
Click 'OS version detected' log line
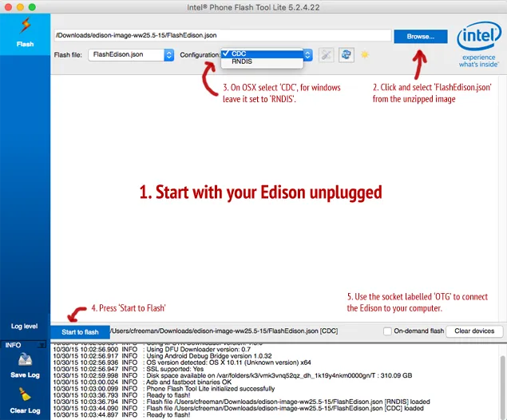pyautogui.click(x=182, y=363)
